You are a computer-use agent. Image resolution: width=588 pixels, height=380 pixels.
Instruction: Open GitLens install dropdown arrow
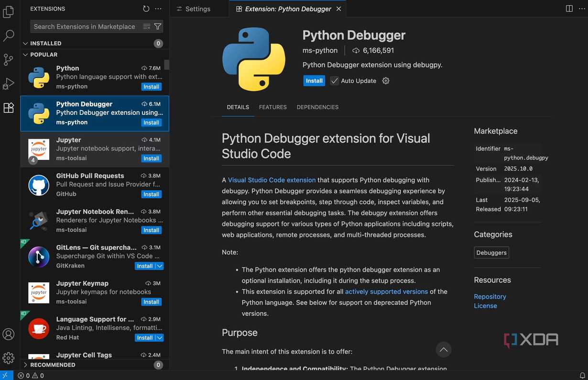point(160,266)
